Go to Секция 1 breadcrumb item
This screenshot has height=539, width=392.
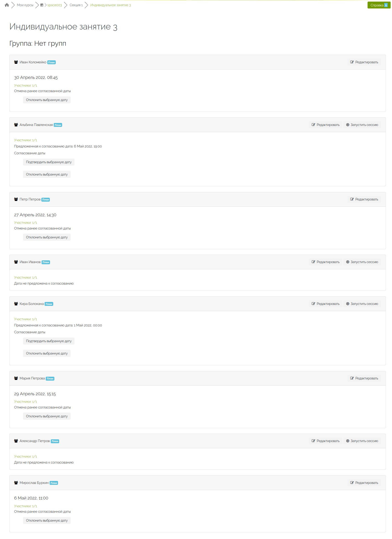[x=76, y=5]
